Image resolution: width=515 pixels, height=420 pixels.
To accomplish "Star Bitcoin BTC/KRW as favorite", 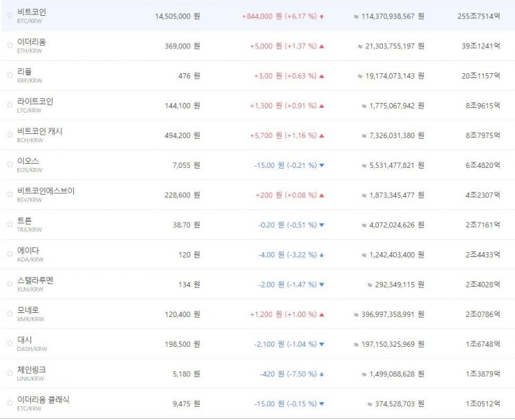I will pos(10,15).
